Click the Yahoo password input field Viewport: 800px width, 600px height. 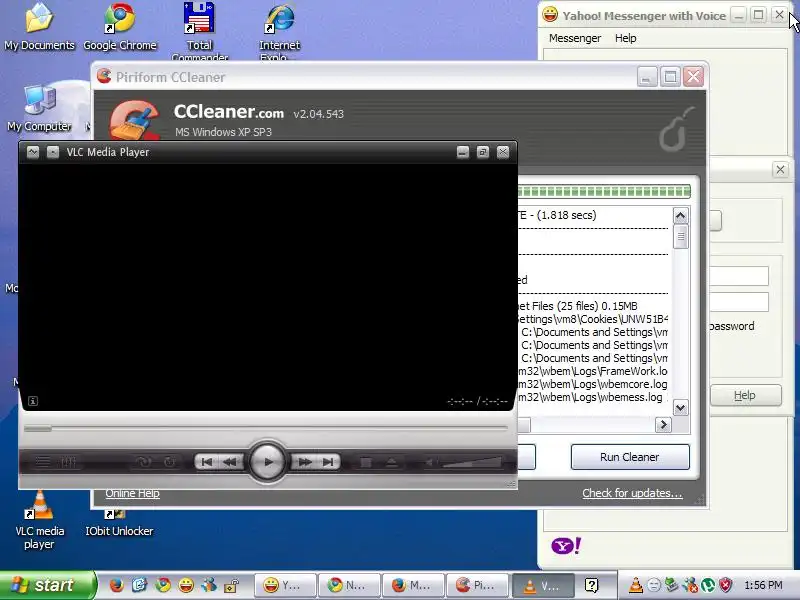click(x=739, y=302)
